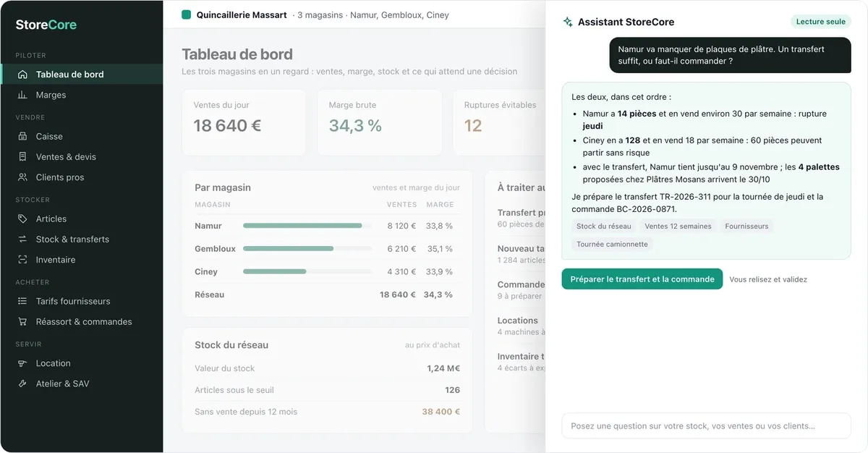Click the Namur sales progress bar

(x=307, y=226)
